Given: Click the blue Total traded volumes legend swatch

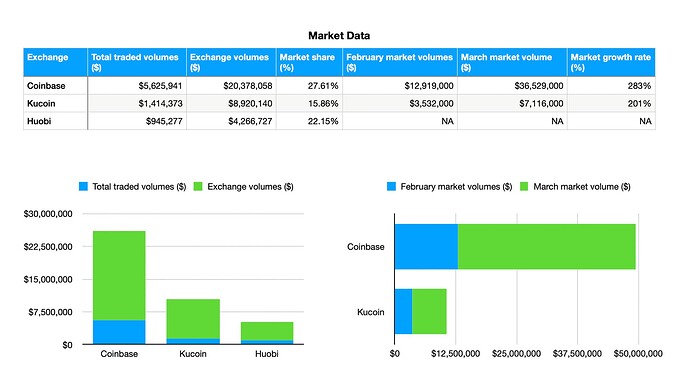Looking at the screenshot, I should point(83,187).
